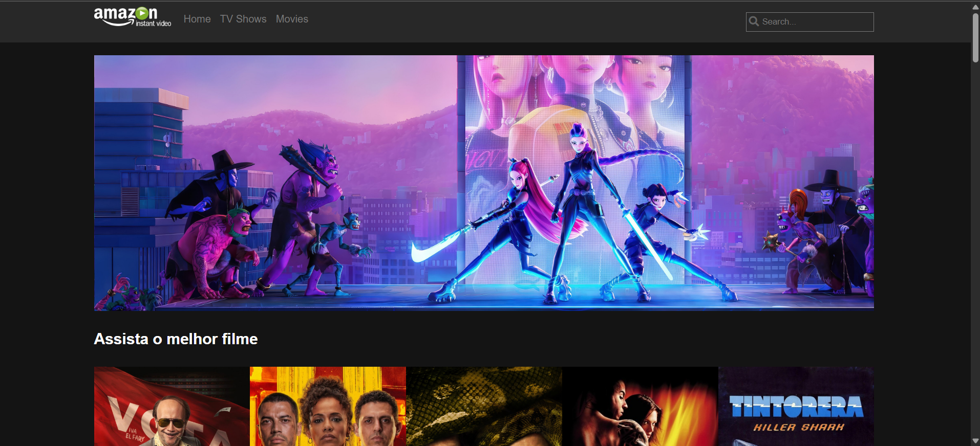Select the Tintorera Killer Shark poster
980x446 pixels.
coord(796,406)
